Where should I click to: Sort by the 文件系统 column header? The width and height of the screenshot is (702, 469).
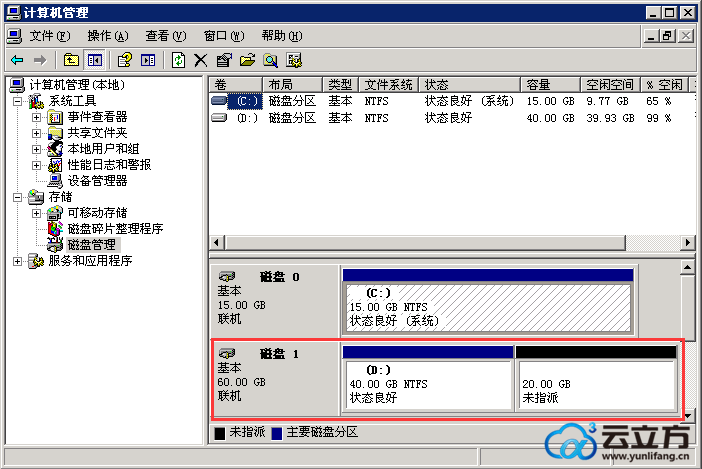point(389,85)
